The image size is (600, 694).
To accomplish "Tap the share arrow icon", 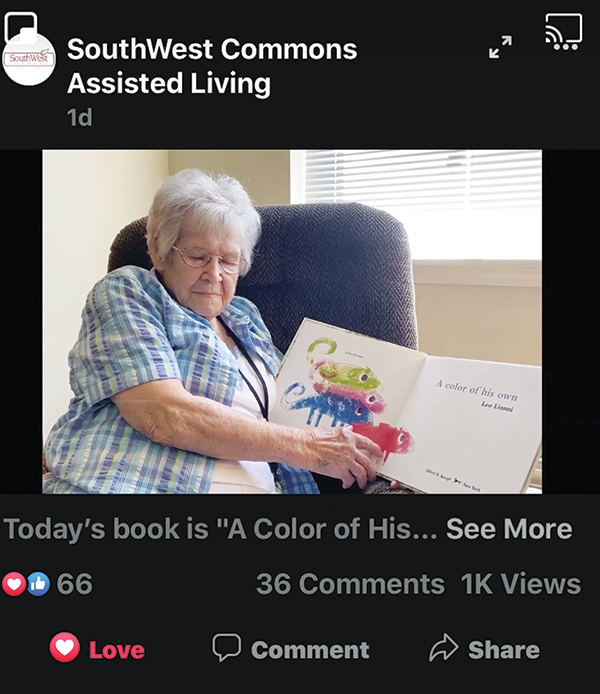I will 443,648.
